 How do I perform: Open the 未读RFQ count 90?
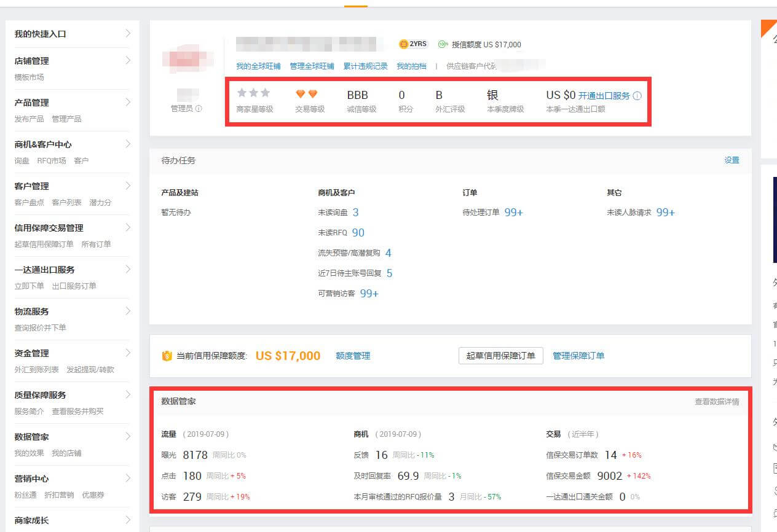click(x=358, y=233)
